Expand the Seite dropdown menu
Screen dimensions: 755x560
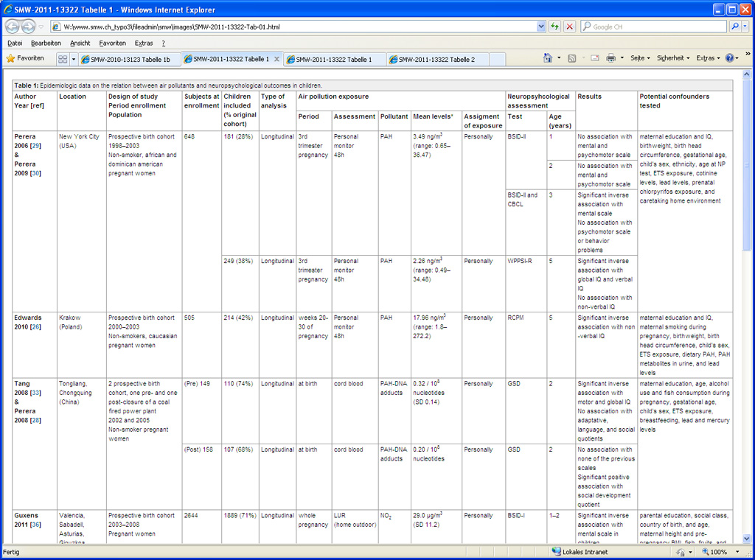click(640, 58)
